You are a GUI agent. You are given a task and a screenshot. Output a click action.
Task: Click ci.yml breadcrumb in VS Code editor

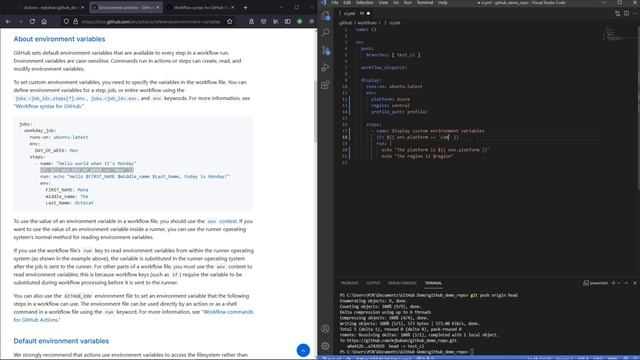394,23
